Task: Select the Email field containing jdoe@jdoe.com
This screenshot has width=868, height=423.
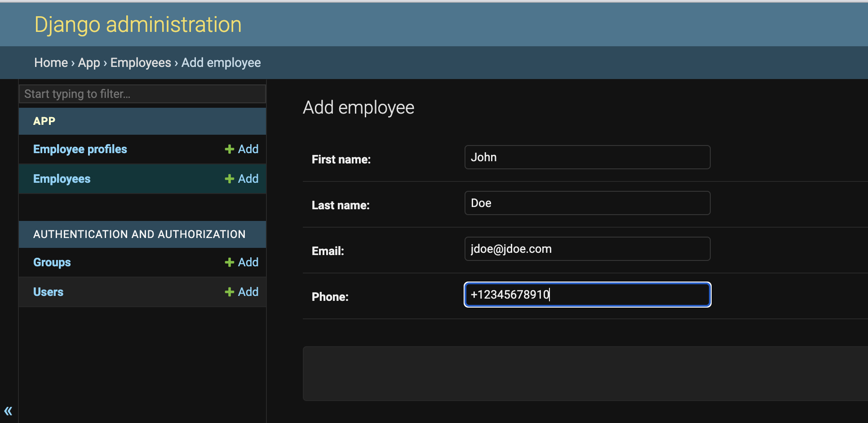Action: click(x=587, y=249)
